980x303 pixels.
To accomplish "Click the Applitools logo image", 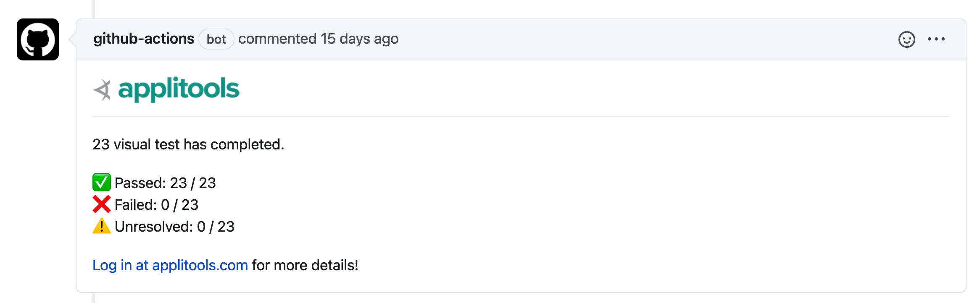I will 166,89.
